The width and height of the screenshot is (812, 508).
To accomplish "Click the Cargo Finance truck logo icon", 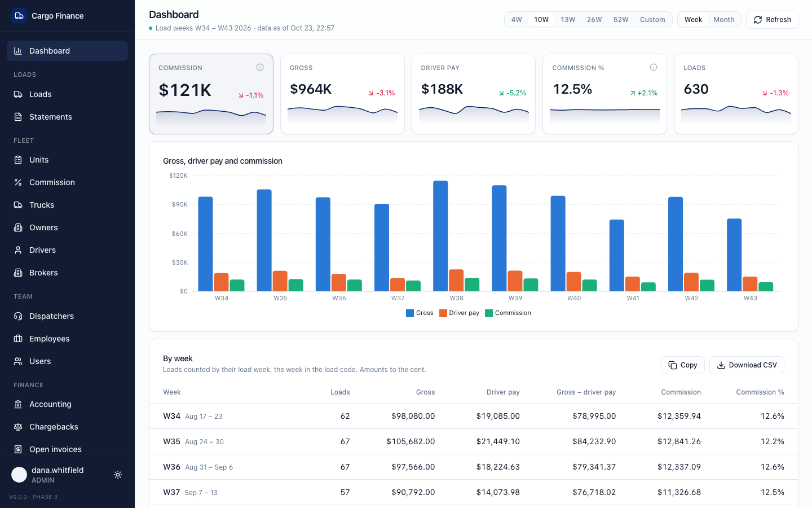I will [x=19, y=16].
